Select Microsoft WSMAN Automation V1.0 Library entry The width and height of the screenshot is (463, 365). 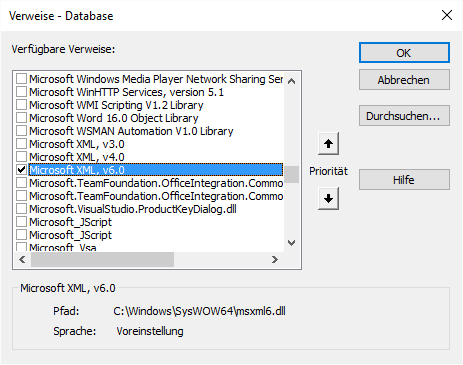tap(131, 131)
